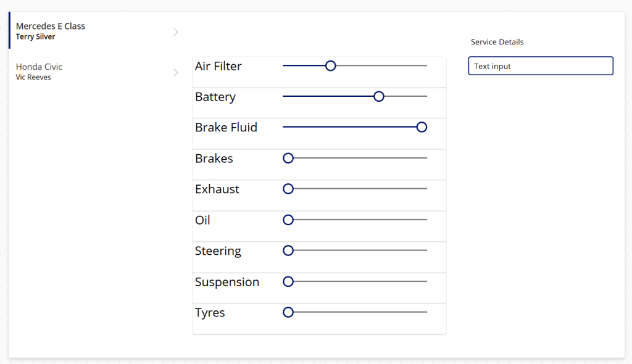Viewport: 632px width, 364px height.
Task: Expand the Honda Civic chevron arrow
Action: pyautogui.click(x=176, y=73)
